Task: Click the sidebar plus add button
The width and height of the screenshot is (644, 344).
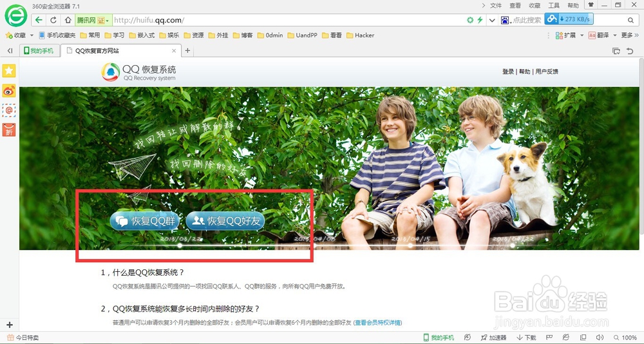Action: click(10, 325)
